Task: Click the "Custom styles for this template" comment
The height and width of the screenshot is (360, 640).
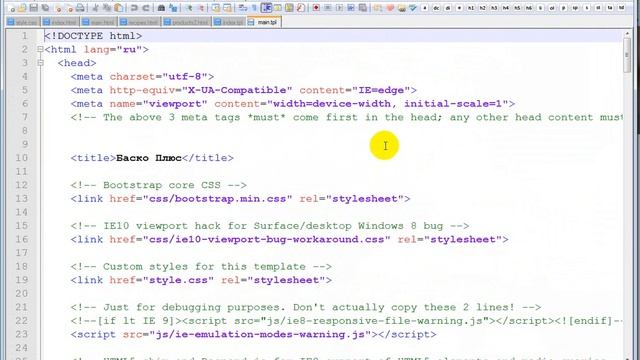Action: (x=201, y=267)
